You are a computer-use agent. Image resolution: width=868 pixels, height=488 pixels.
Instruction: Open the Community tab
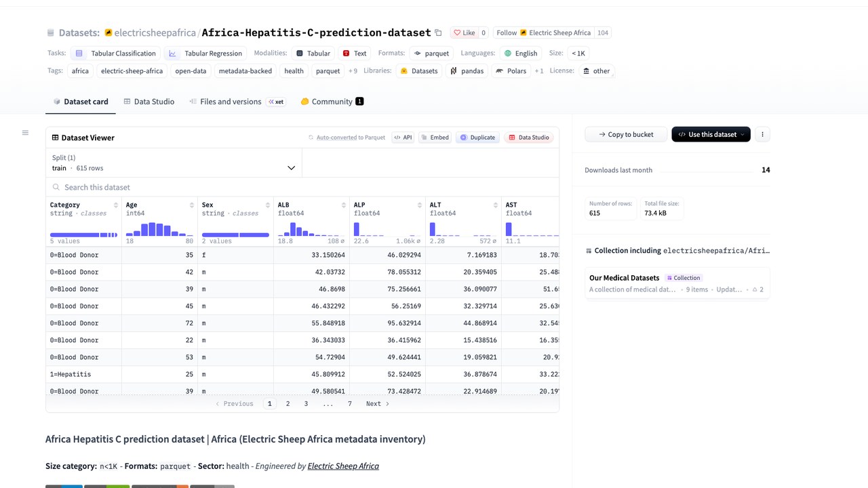tap(332, 102)
